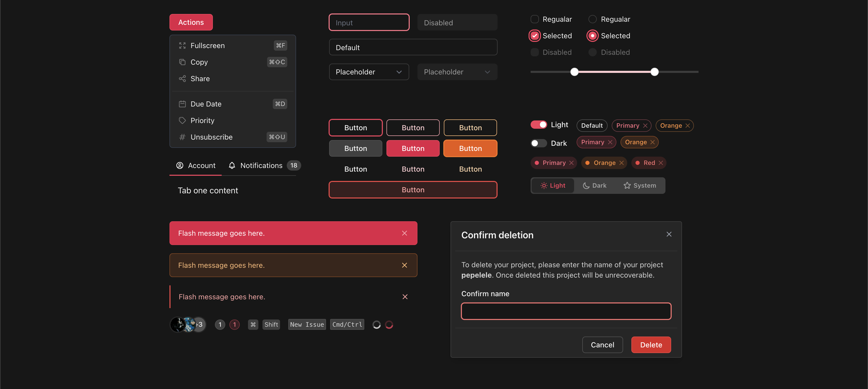Click the moon icon for Dark theme

click(586, 186)
